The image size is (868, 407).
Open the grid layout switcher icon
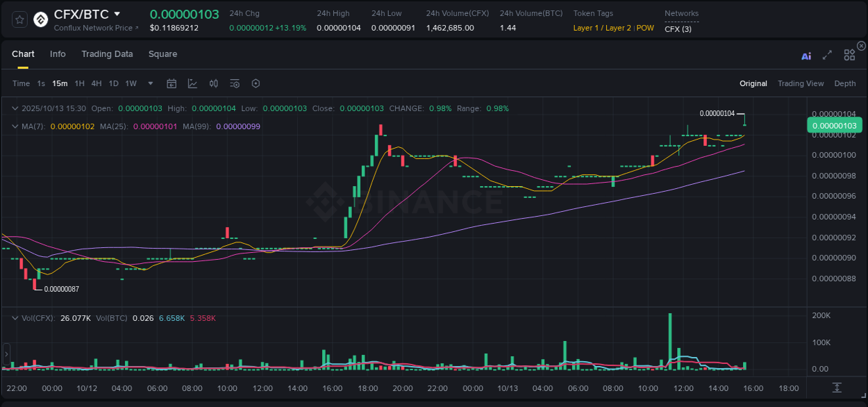(849, 55)
